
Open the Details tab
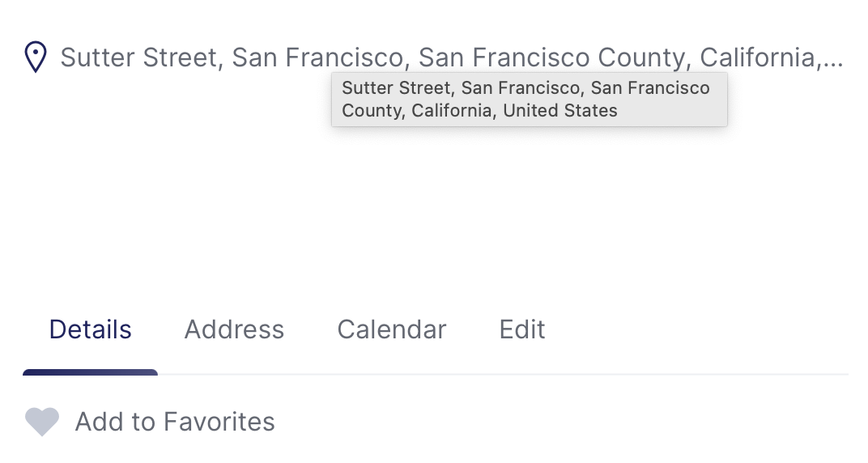[90, 329]
